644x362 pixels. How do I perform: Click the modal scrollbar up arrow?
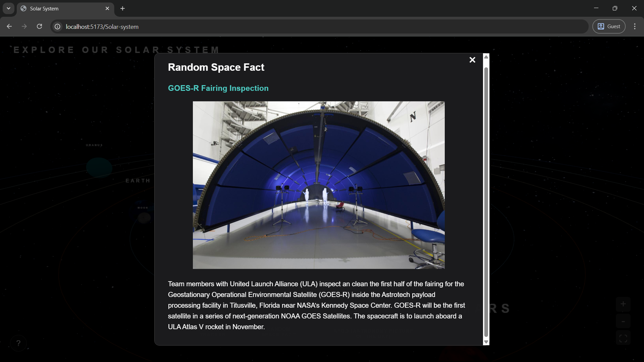pyautogui.click(x=486, y=57)
